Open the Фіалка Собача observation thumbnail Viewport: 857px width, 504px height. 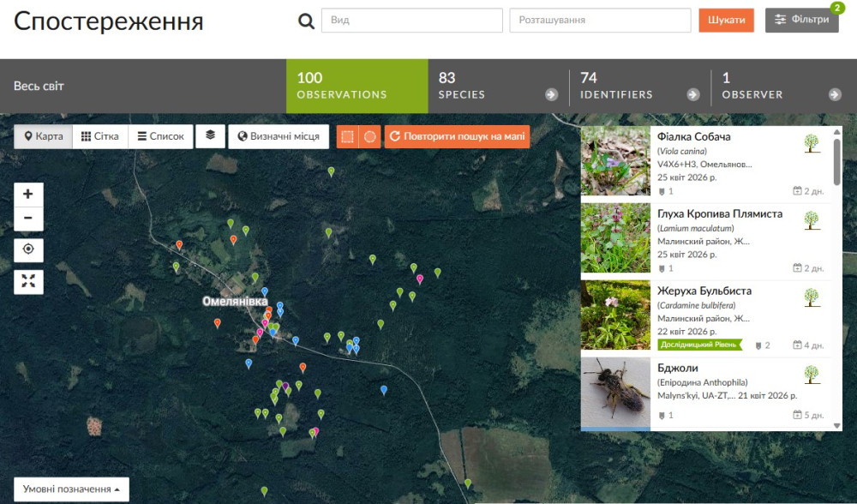[615, 161]
